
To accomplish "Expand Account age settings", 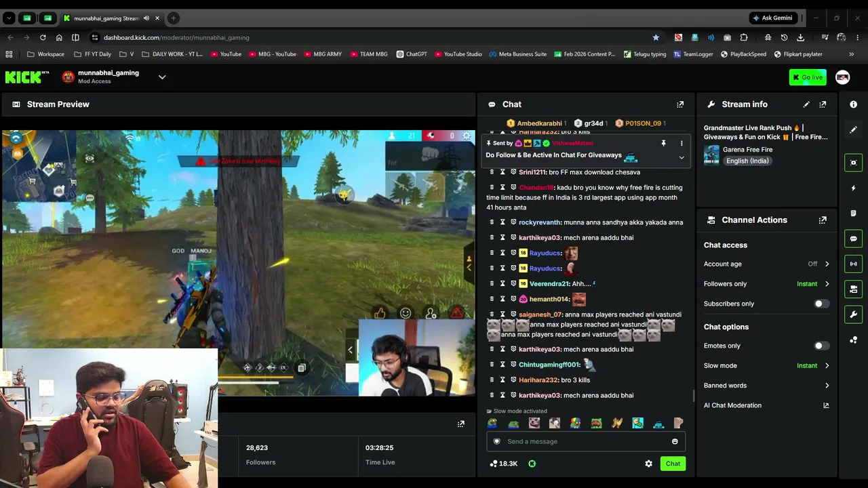I will [827, 264].
